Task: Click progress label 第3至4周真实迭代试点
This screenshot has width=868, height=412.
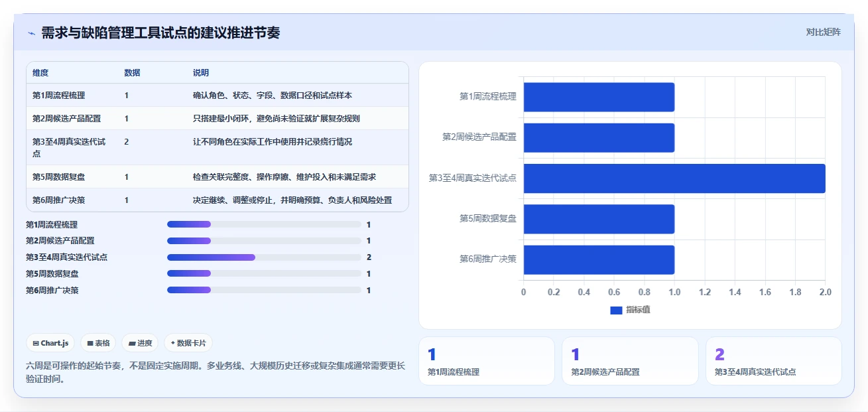Action: [x=66, y=257]
